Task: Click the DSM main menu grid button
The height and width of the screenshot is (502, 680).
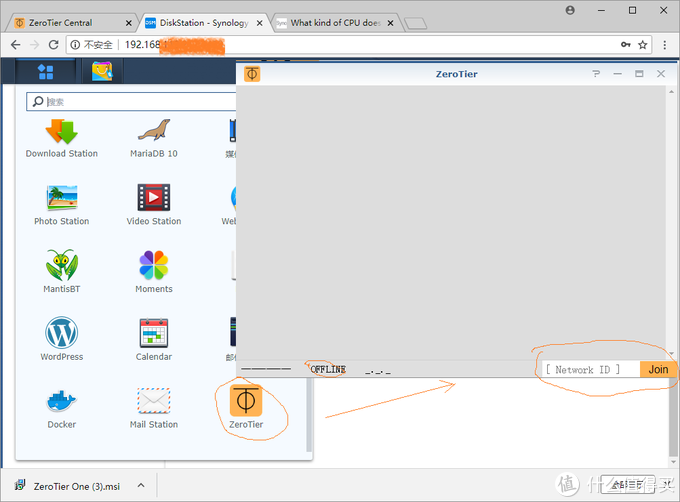Action: coord(45,71)
